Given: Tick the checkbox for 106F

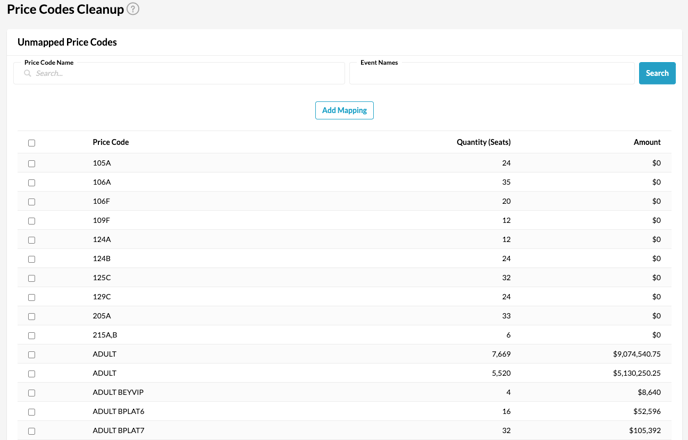Looking at the screenshot, I should click(x=31, y=202).
